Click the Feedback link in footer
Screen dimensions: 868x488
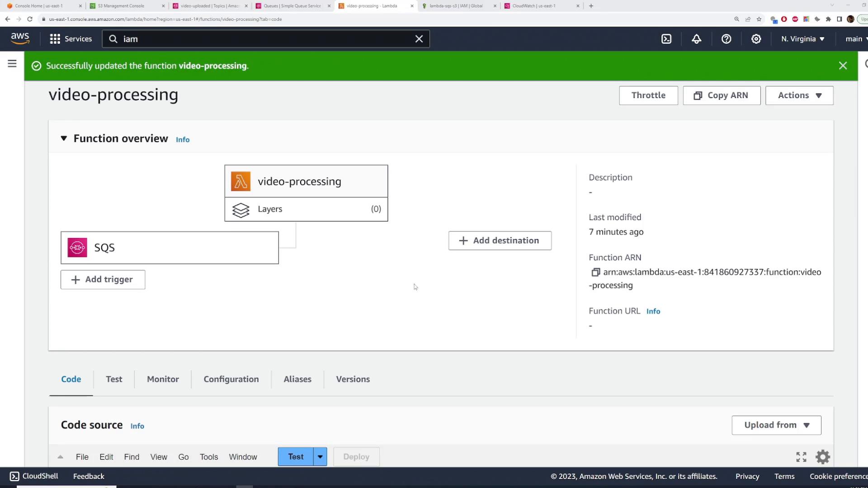(x=89, y=476)
